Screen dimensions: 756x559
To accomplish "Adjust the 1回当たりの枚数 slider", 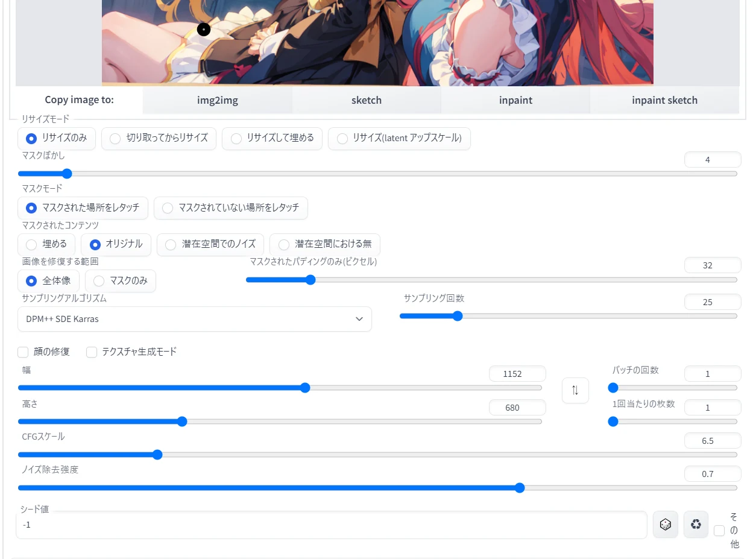I will tap(673, 422).
